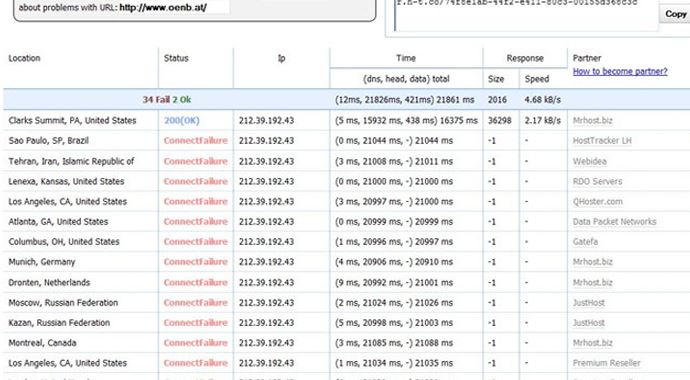Image resolution: width=690 pixels, height=380 pixels.
Task: Click the Status column header
Action: point(176,58)
